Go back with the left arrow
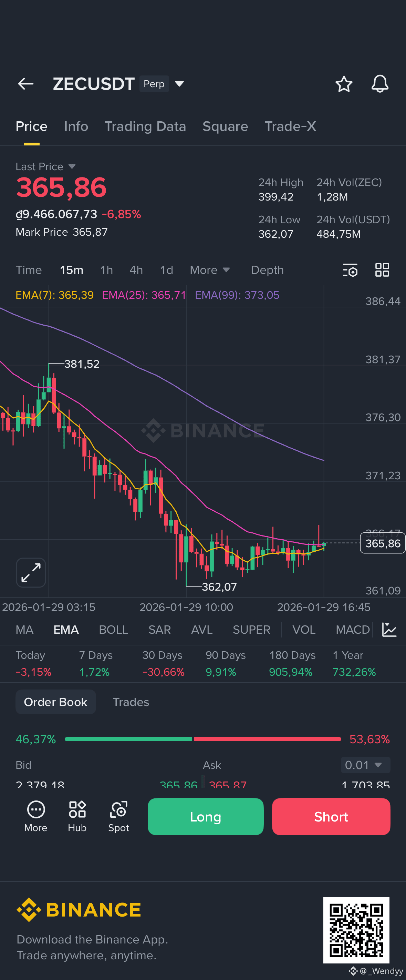The height and width of the screenshot is (980, 406). pos(26,84)
